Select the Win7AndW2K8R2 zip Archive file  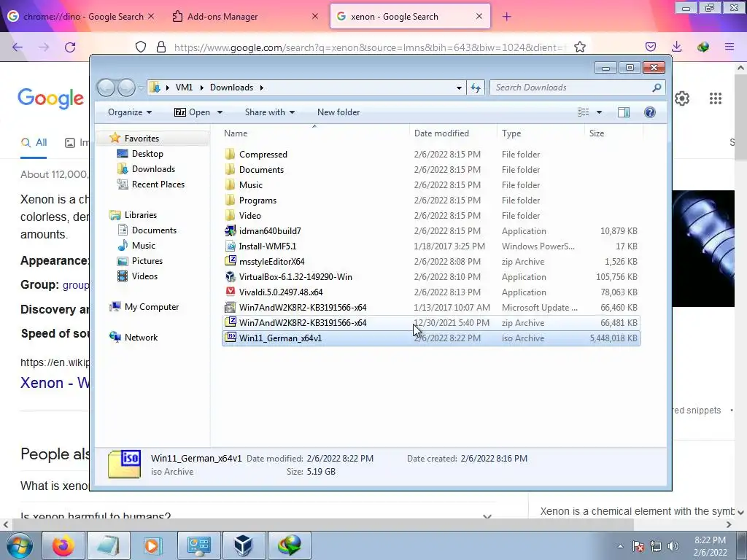coord(431,323)
